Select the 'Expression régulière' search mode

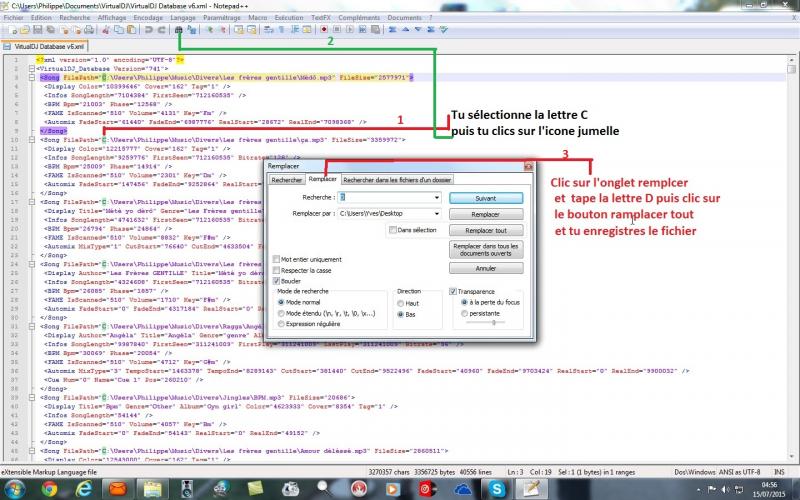(279, 326)
